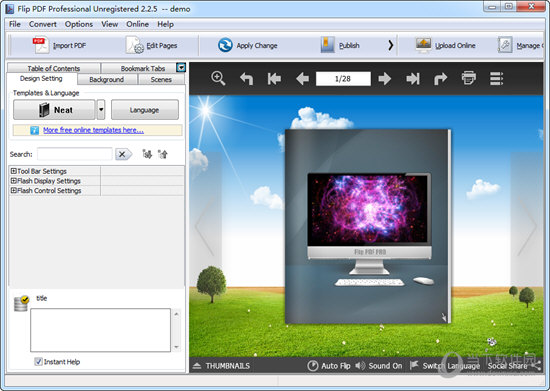Click the Import PDF toolbar button

pyautogui.click(x=60, y=45)
